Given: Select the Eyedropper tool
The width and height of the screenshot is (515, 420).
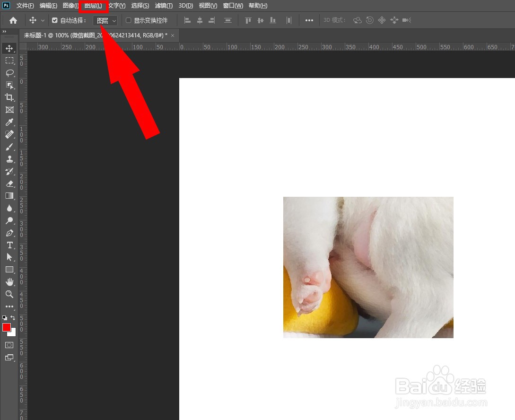Looking at the screenshot, I should point(9,122).
